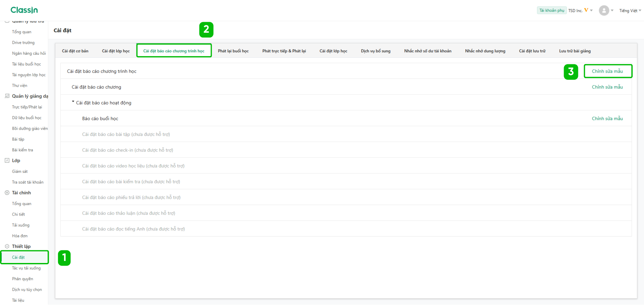Click Chỉnh sửa mẫu for báo cáo chương trình học
The image size is (644, 305).
click(607, 71)
